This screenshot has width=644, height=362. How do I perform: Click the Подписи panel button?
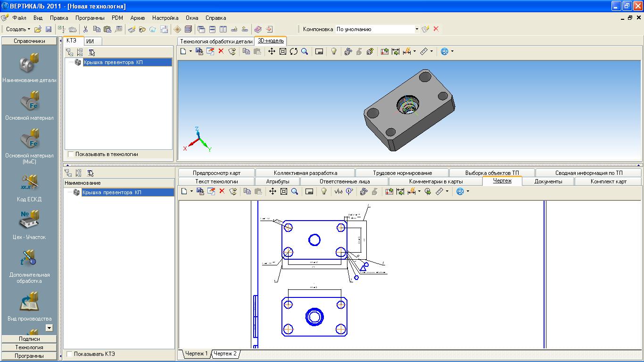tap(29, 339)
